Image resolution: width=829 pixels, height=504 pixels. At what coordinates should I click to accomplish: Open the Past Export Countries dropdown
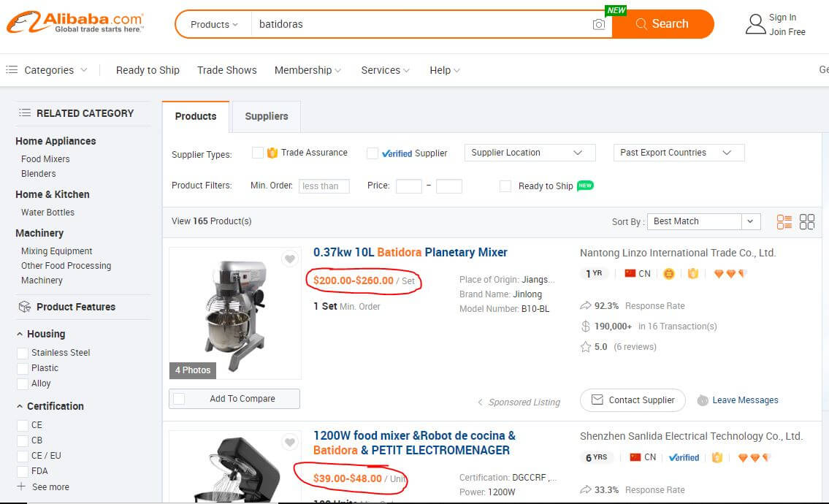(679, 153)
